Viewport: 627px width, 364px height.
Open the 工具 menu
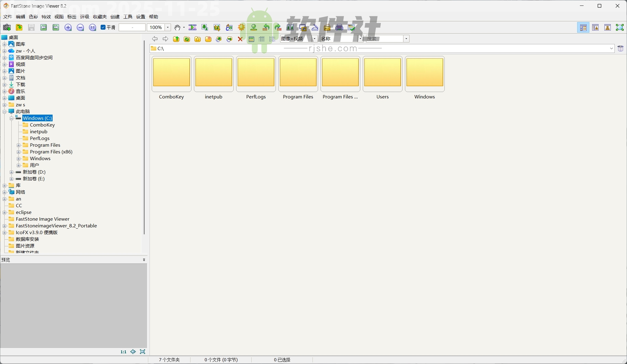128,17
